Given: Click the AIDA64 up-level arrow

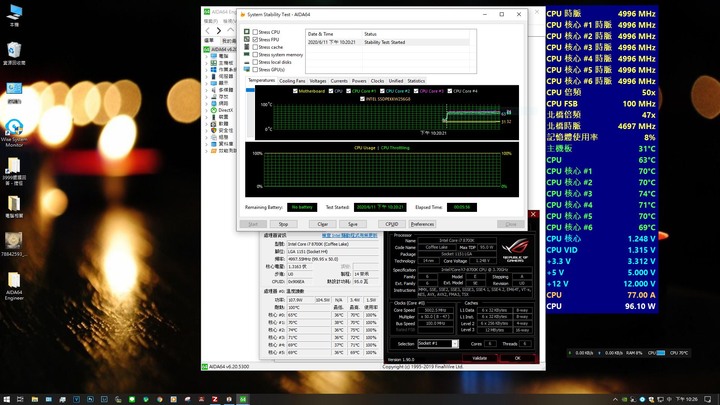Looking at the screenshot, I should tap(231, 30).
